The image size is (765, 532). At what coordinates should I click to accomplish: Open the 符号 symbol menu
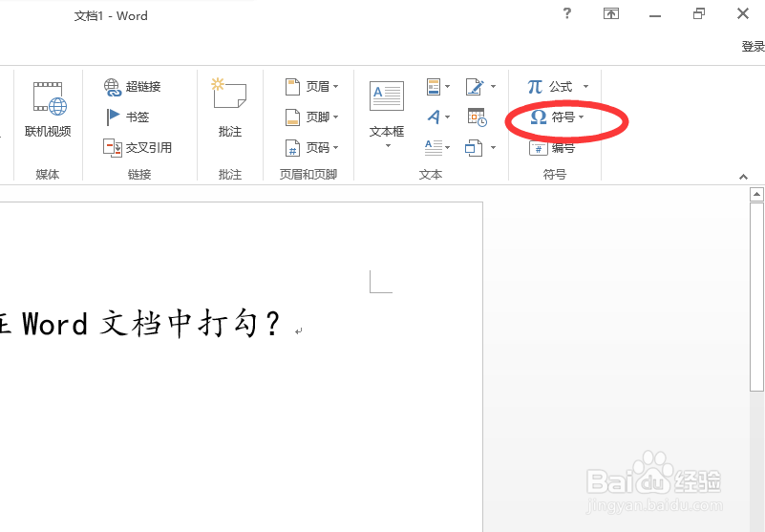pyautogui.click(x=557, y=117)
